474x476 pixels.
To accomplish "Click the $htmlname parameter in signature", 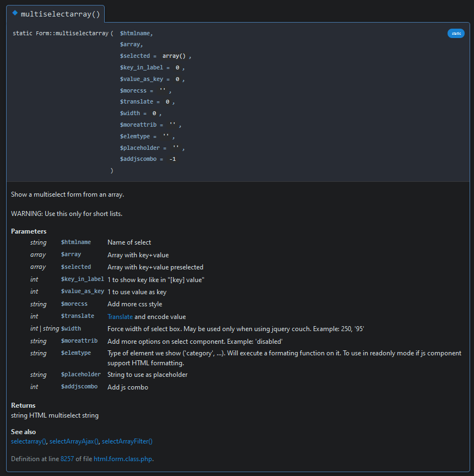I will [136, 34].
